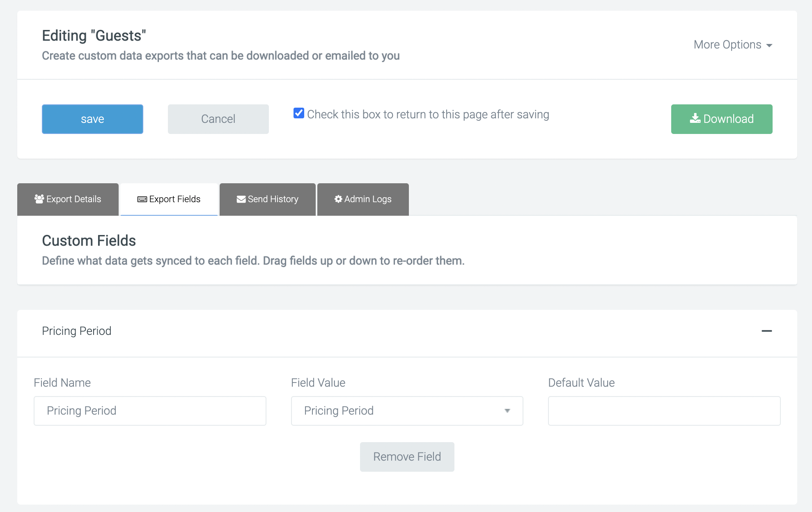
Task: Open the More Options dropdown
Action: (727, 45)
